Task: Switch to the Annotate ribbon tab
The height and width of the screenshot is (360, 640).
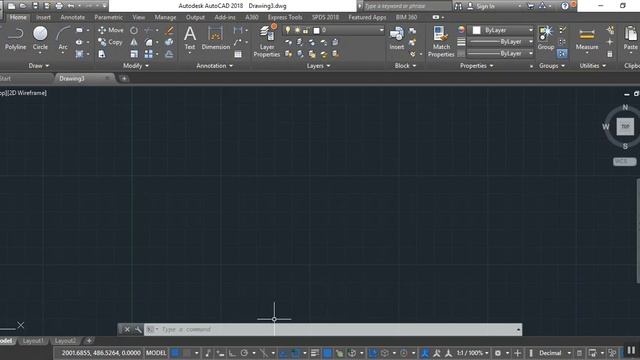Action: point(73,17)
